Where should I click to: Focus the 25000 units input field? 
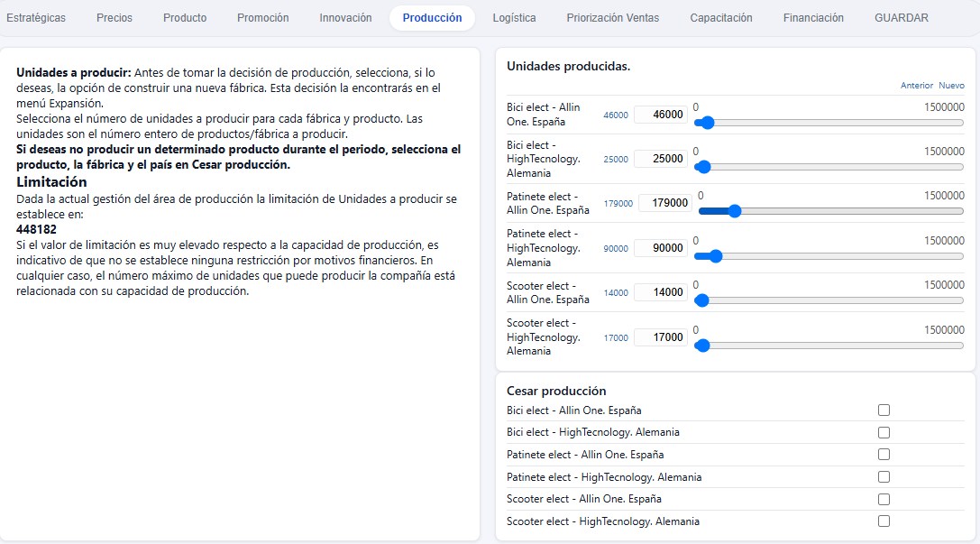(x=661, y=159)
